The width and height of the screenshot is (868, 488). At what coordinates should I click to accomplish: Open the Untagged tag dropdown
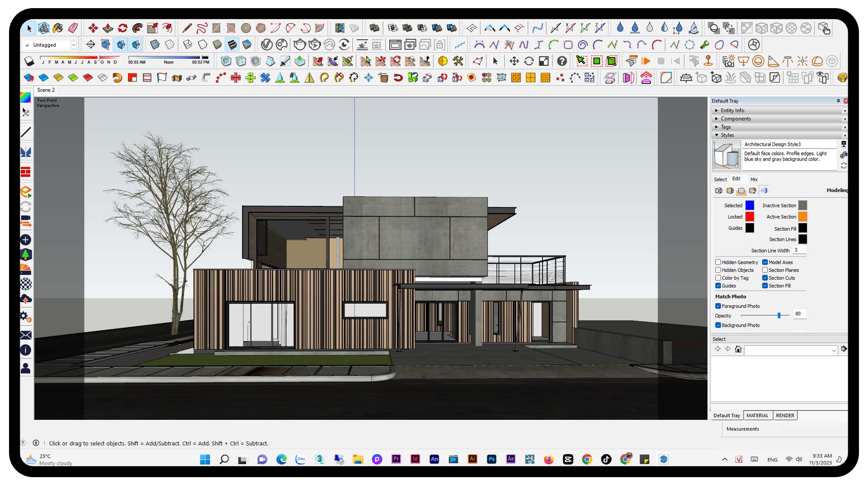74,45
